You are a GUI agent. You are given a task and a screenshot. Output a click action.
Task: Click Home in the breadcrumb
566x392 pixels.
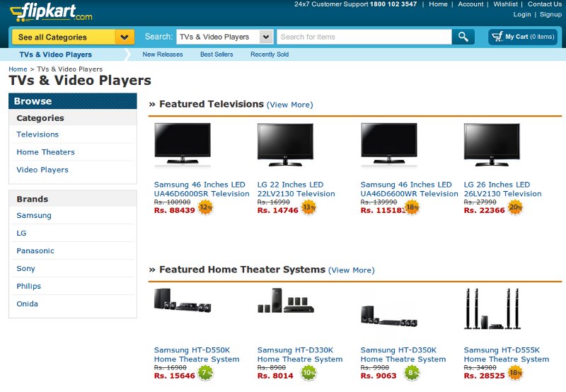18,69
